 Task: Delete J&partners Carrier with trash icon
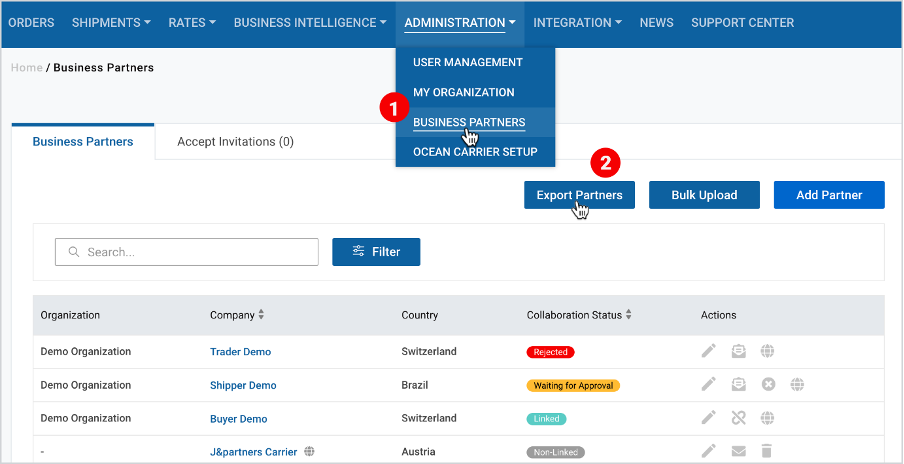[x=766, y=451]
